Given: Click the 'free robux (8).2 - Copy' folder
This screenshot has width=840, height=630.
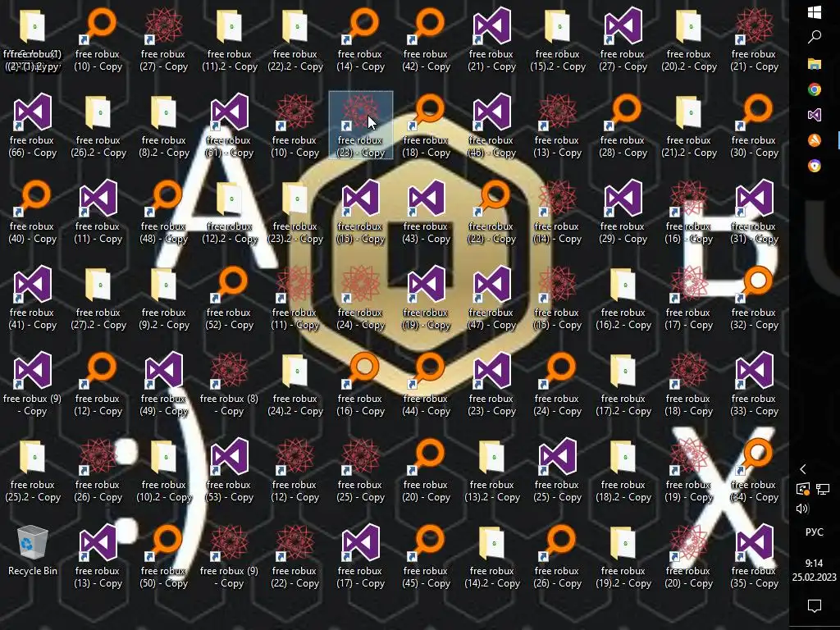Looking at the screenshot, I should point(164,126).
